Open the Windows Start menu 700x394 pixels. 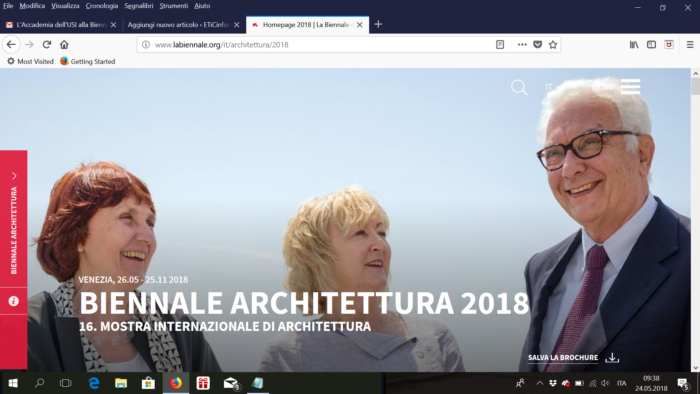12,383
